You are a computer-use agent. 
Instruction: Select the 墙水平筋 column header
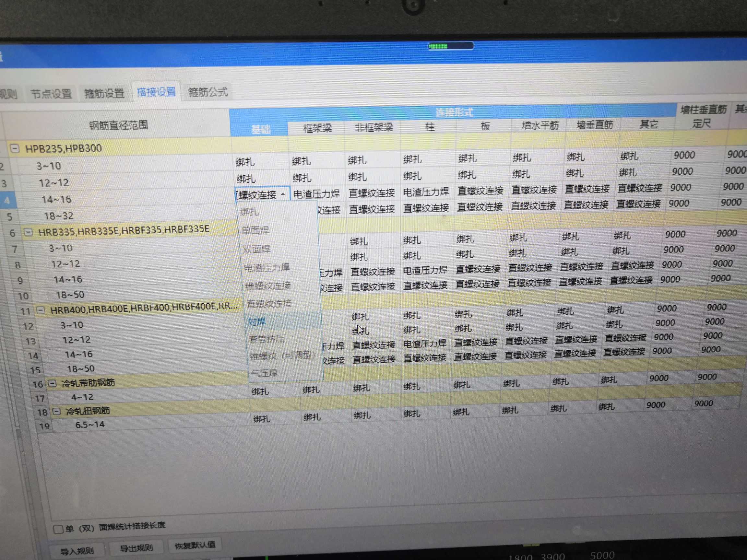pyautogui.click(x=540, y=125)
